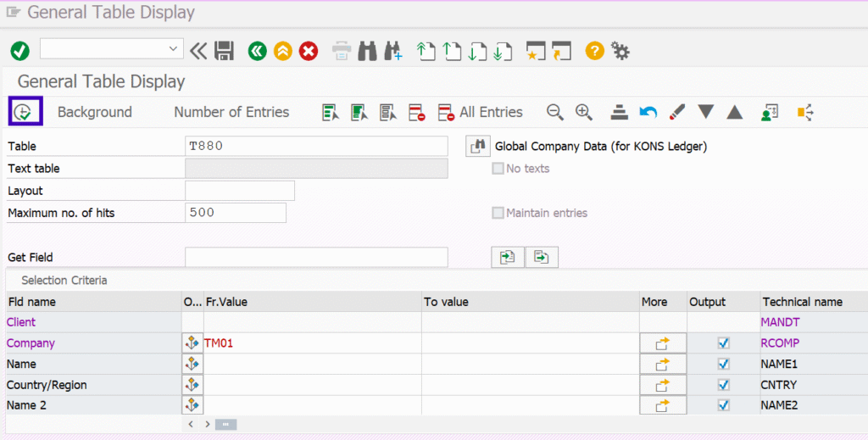This screenshot has width=868, height=440.
Task: Click the zoom in magnifier icon
Action: click(x=583, y=112)
